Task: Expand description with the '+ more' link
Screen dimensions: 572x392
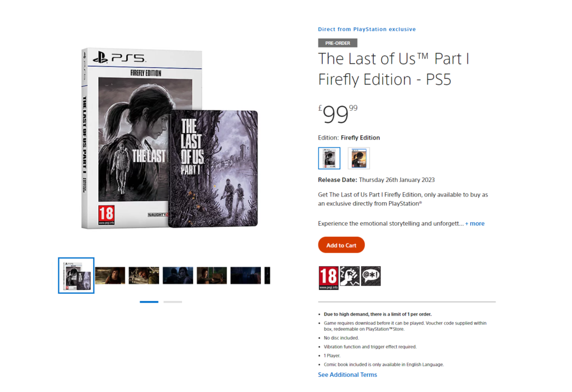Action: (x=475, y=223)
